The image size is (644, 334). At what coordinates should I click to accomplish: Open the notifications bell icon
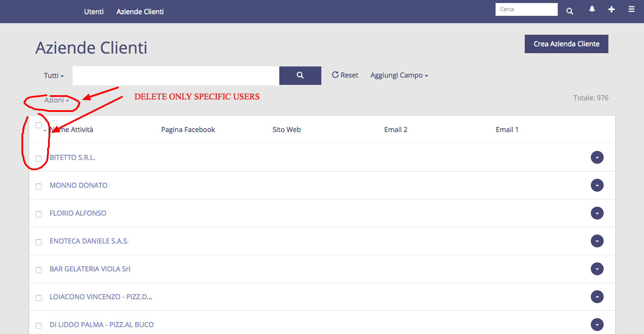[592, 9]
